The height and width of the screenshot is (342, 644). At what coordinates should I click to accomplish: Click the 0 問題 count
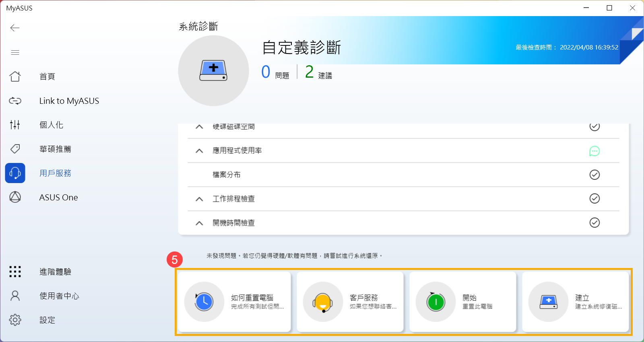pos(275,72)
